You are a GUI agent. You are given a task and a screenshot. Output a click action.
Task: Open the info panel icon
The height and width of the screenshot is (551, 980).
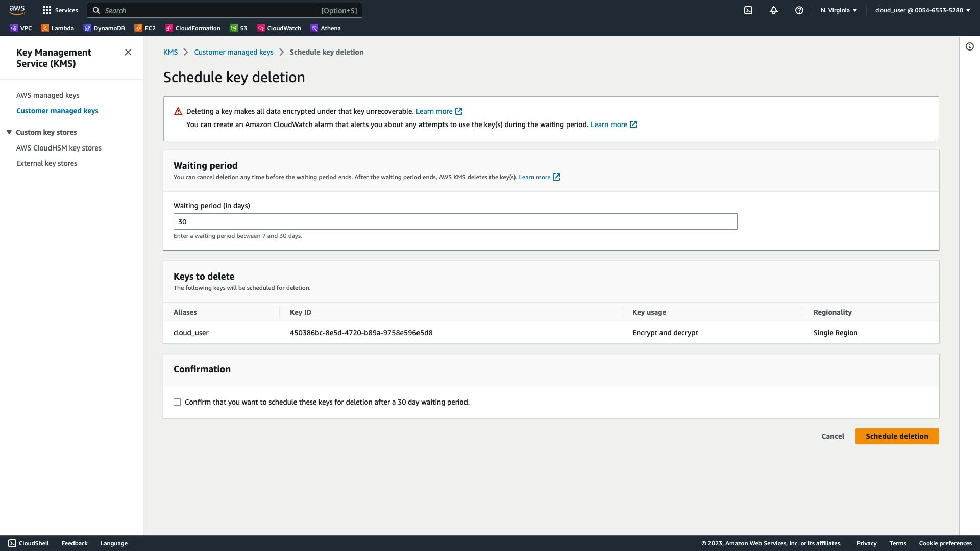tap(969, 46)
